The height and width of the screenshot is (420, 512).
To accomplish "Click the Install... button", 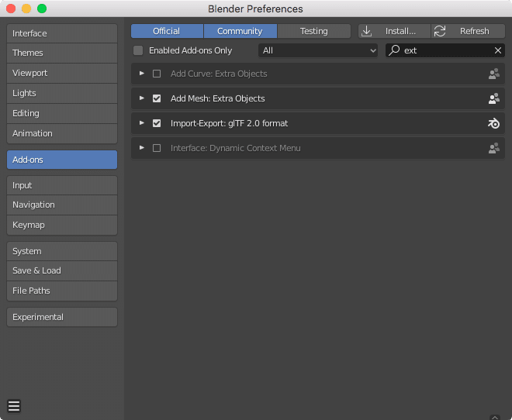I will click(394, 31).
